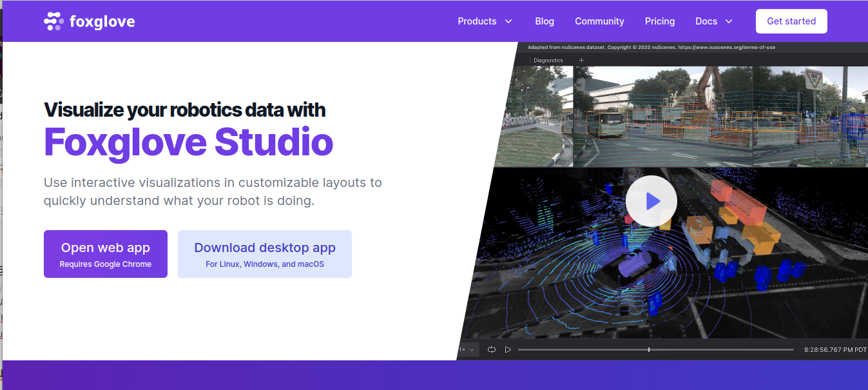The image size is (868, 390).
Task: Open the 1× playback speed dropdown
Action: pos(467,349)
